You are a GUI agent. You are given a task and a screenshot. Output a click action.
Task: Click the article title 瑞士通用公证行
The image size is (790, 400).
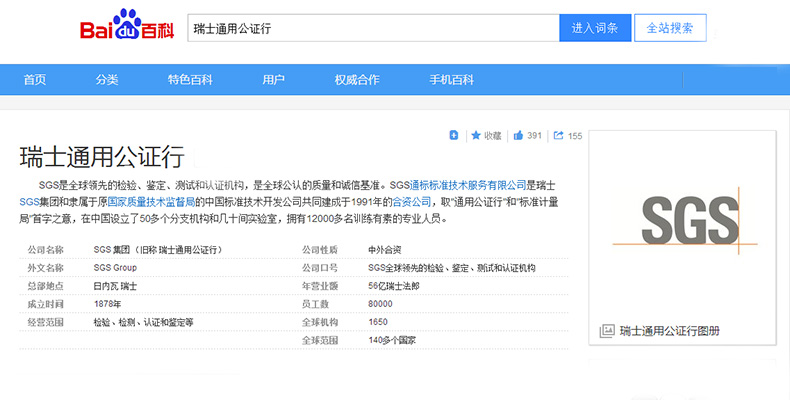coord(102,156)
